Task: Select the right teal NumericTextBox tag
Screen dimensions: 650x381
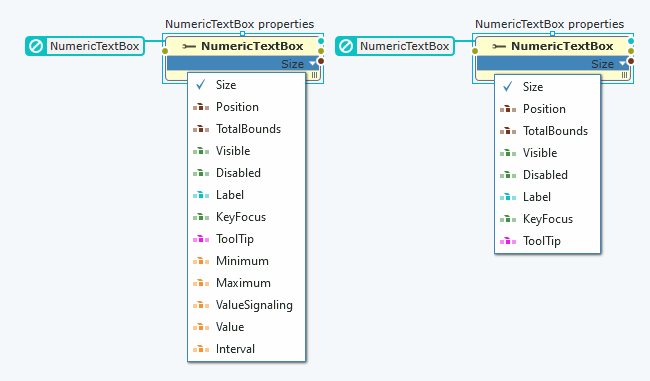Action: click(395, 46)
